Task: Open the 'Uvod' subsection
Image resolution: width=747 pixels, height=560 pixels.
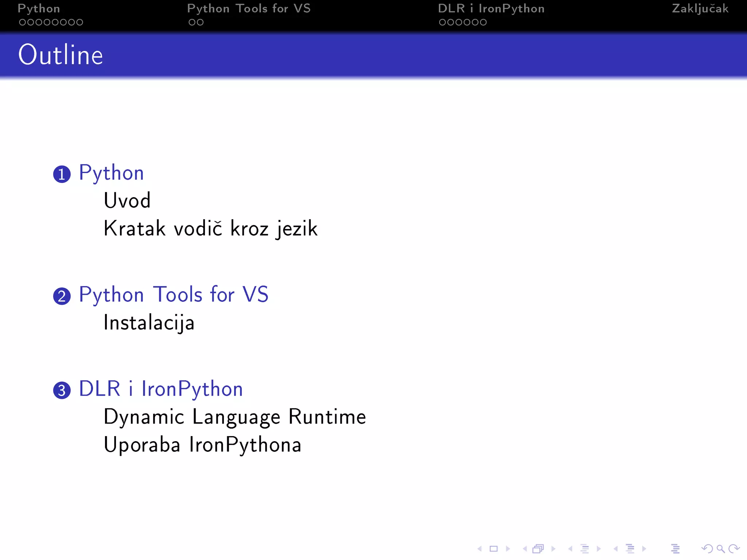Action: 127,201
